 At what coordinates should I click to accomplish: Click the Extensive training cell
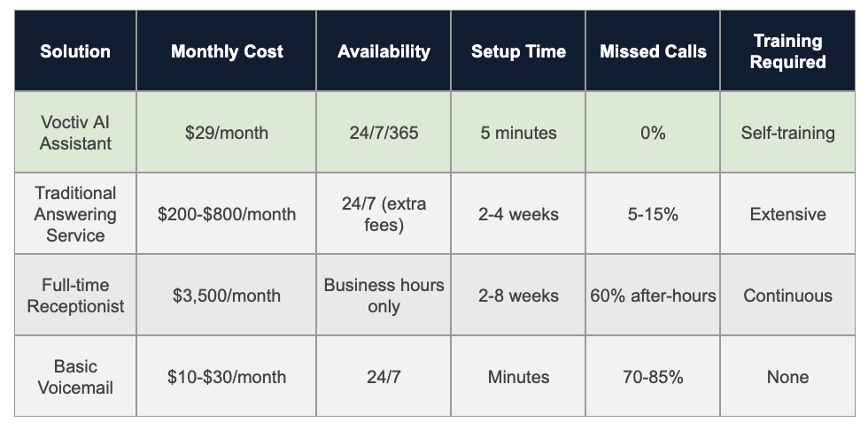point(787,214)
